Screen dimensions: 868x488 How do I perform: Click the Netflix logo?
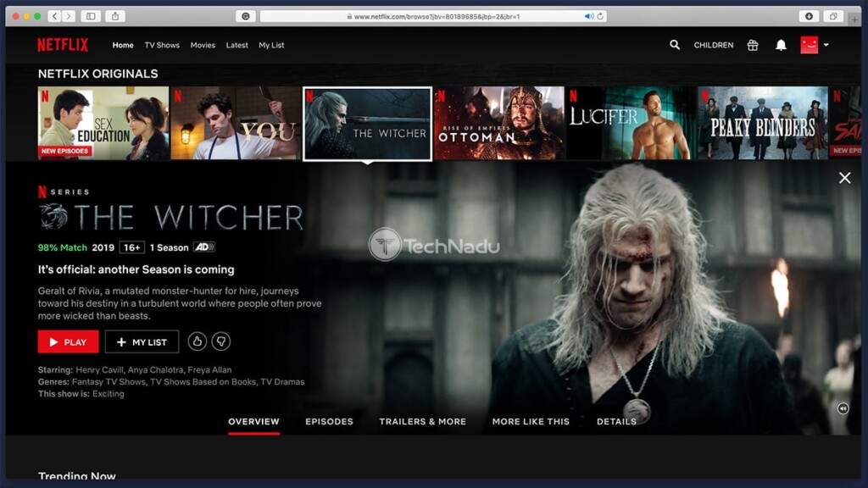[63, 45]
